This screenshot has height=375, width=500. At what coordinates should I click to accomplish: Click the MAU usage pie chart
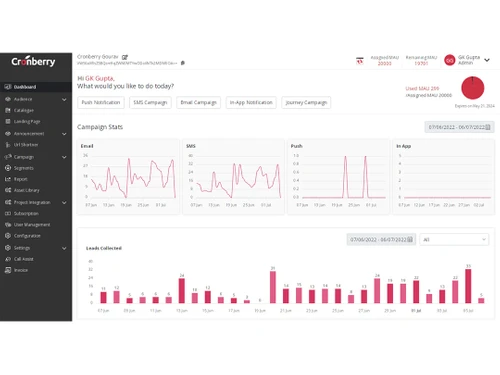[x=473, y=88]
